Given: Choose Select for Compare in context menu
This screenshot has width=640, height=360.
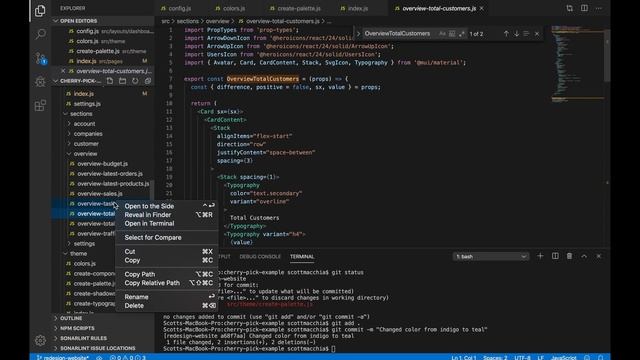Looking at the screenshot, I should point(167,238).
